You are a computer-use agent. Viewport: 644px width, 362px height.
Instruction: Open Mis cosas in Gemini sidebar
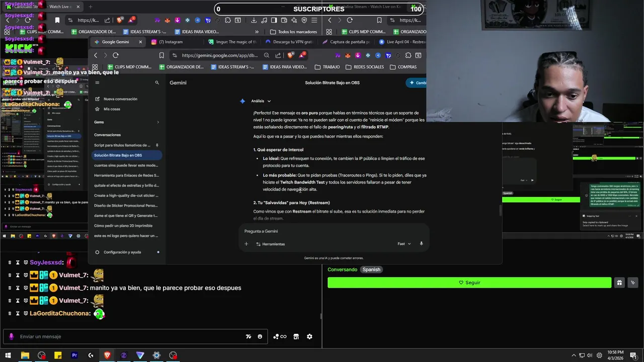tap(108, 109)
